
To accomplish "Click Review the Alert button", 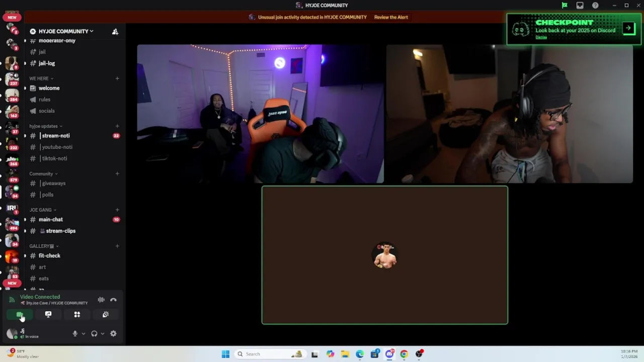I will (391, 17).
